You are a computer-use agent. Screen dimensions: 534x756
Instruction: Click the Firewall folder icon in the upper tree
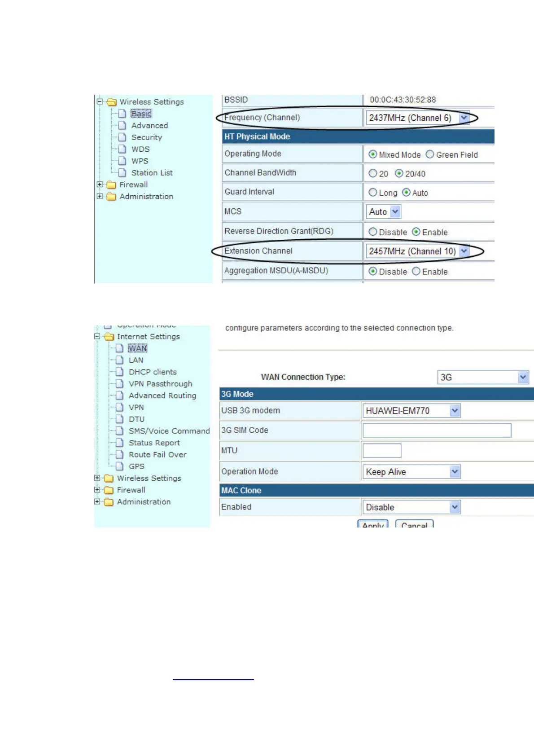[x=111, y=185]
